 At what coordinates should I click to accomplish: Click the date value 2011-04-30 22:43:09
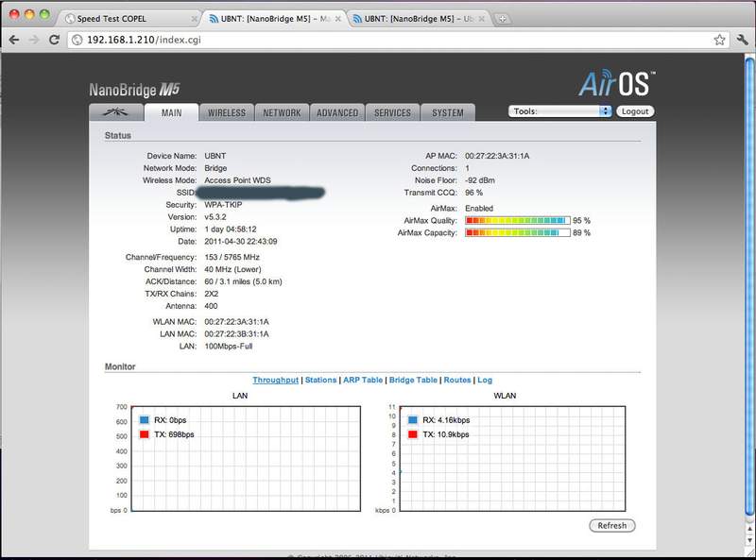(x=241, y=242)
